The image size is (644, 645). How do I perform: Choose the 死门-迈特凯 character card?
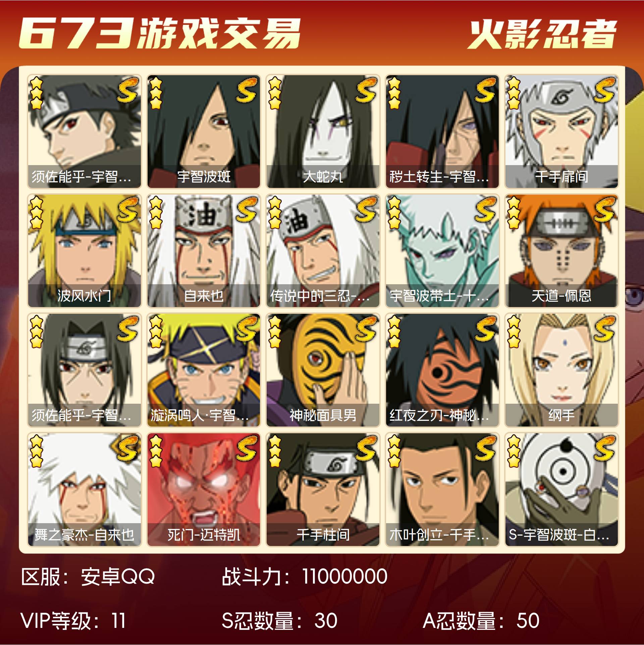coord(204,489)
